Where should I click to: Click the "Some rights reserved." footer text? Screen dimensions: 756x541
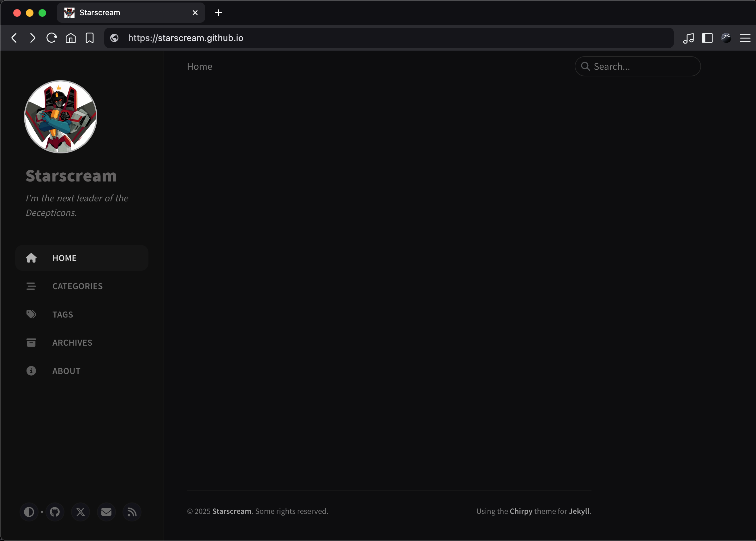[x=292, y=511]
